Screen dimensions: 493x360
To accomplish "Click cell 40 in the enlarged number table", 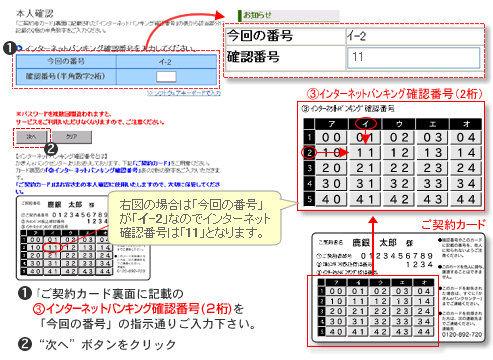I will 331,199.
